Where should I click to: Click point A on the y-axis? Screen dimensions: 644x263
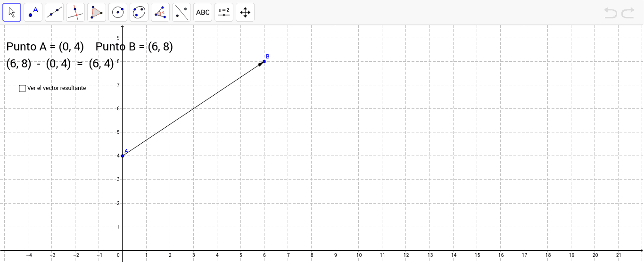click(123, 156)
